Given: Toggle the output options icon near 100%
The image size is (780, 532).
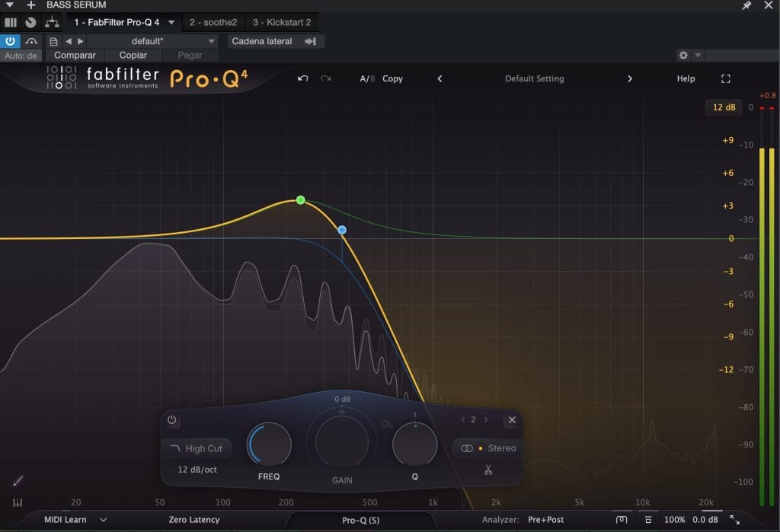Looking at the screenshot, I should [647, 520].
